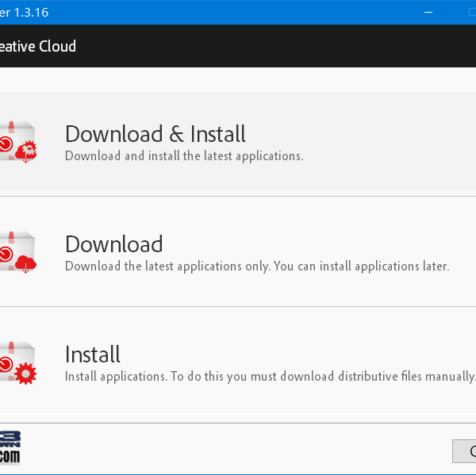
Task: Click Creative Cloud swirl on Download box icon
Action: pos(7,254)
